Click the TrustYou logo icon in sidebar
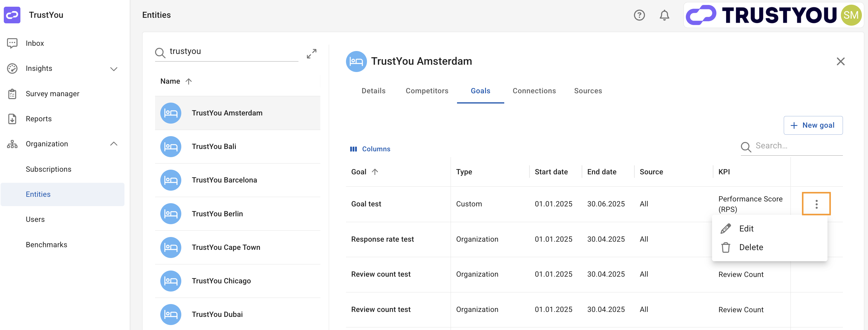This screenshot has width=868, height=330. tap(12, 15)
